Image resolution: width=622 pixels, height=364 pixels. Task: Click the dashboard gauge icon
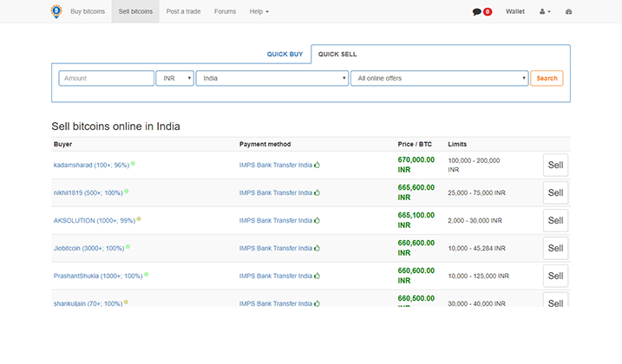569,12
